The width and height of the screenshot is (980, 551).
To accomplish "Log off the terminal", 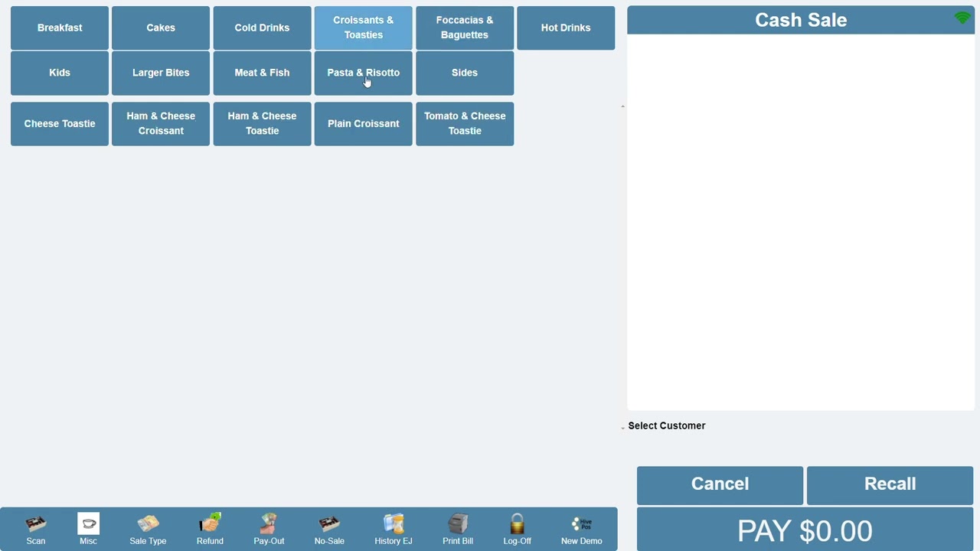I will [517, 530].
